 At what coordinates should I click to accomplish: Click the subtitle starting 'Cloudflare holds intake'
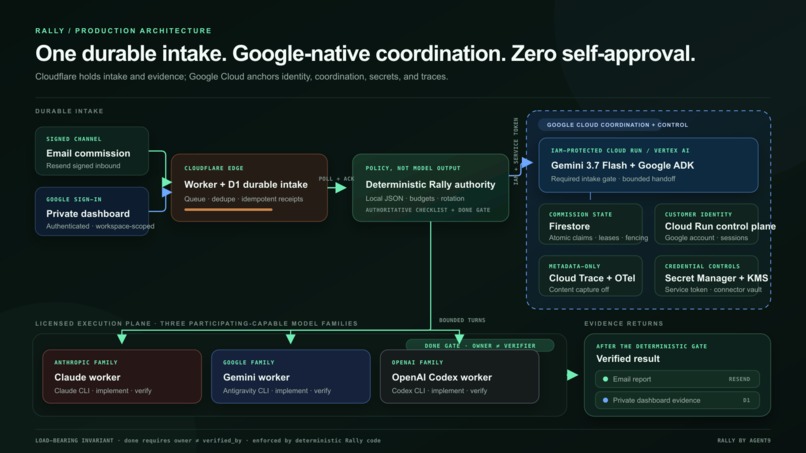242,77
